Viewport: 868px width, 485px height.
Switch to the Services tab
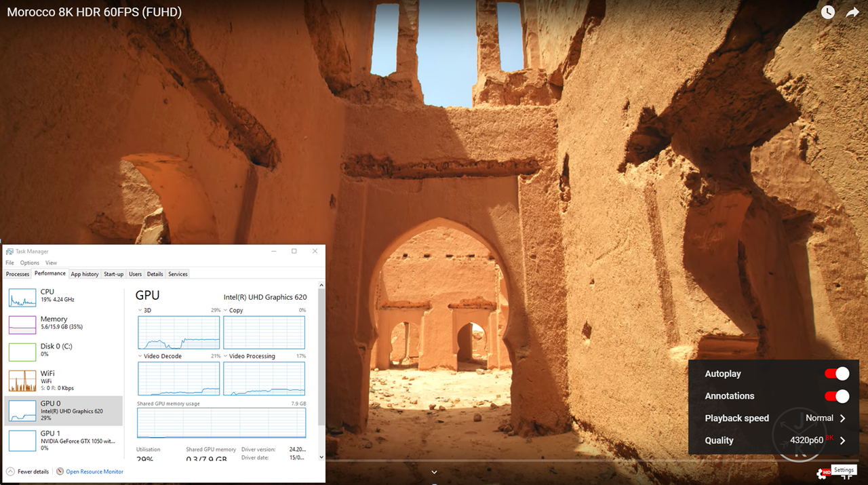click(178, 274)
